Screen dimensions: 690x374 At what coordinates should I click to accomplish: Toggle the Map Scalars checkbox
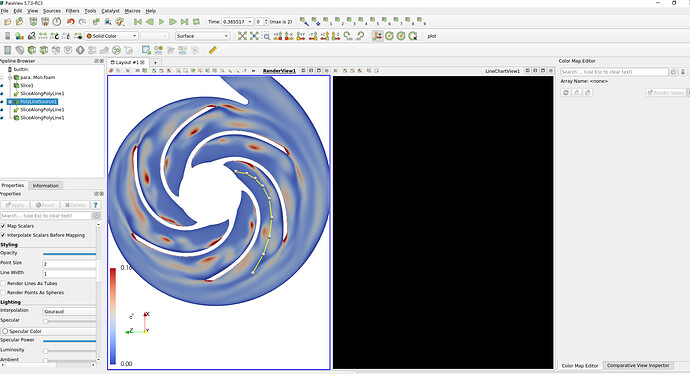click(x=3, y=226)
